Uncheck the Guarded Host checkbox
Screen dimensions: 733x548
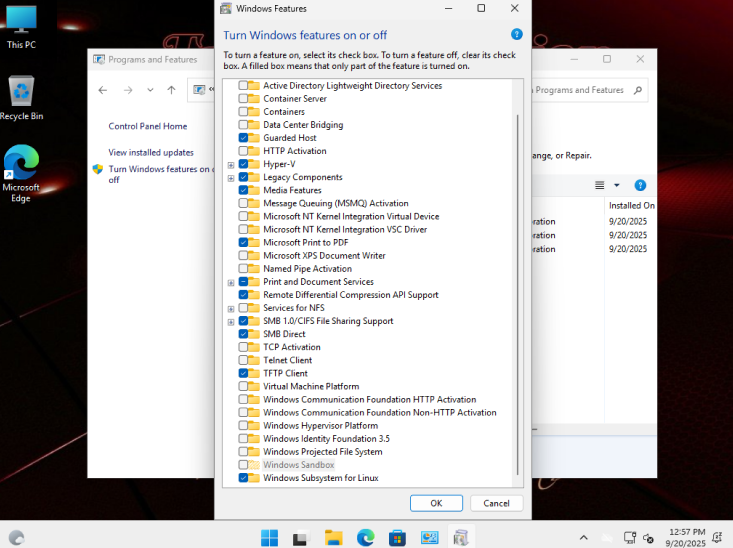pos(243,138)
